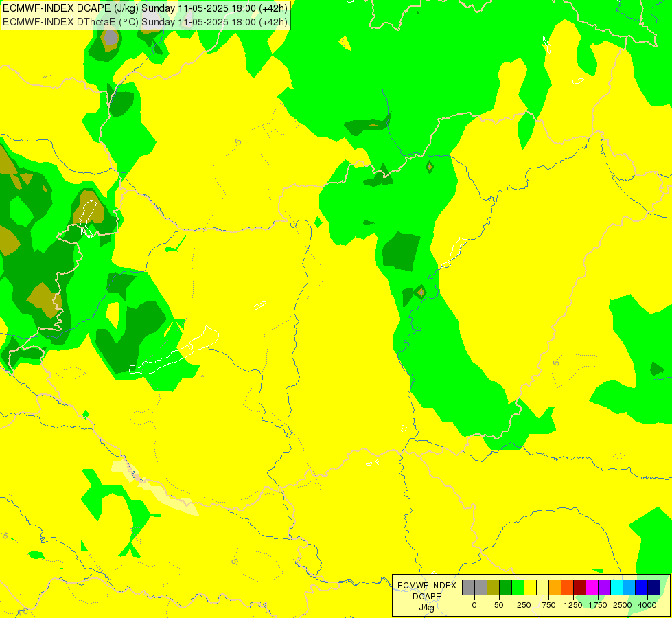The height and width of the screenshot is (618, 672).
Task: Click the 'ECMWF-INDEX DCAPE (J/kg)' title line
Action: (146, 8)
